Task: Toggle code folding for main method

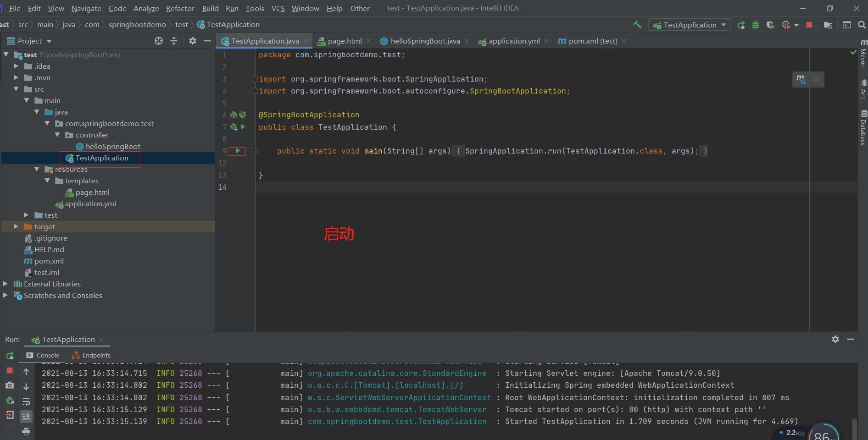Action: click(255, 151)
